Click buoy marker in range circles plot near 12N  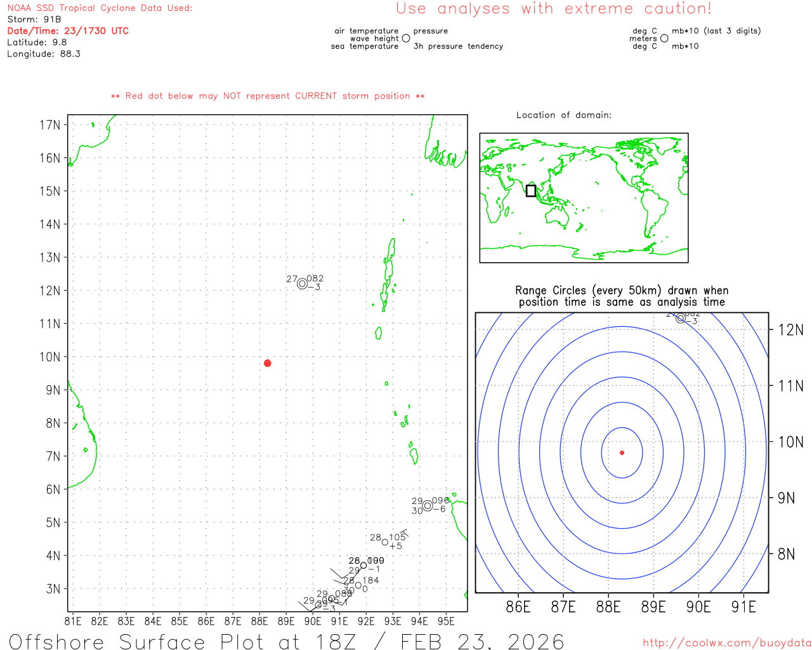click(681, 318)
